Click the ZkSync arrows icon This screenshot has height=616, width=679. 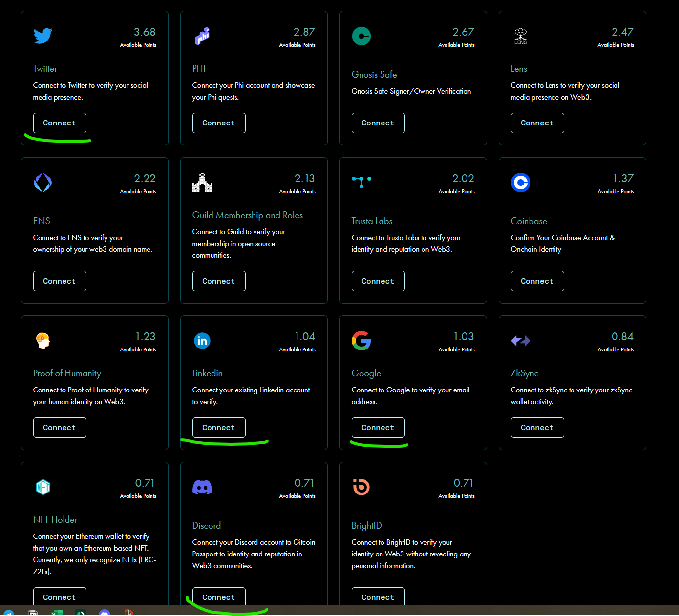click(x=521, y=341)
